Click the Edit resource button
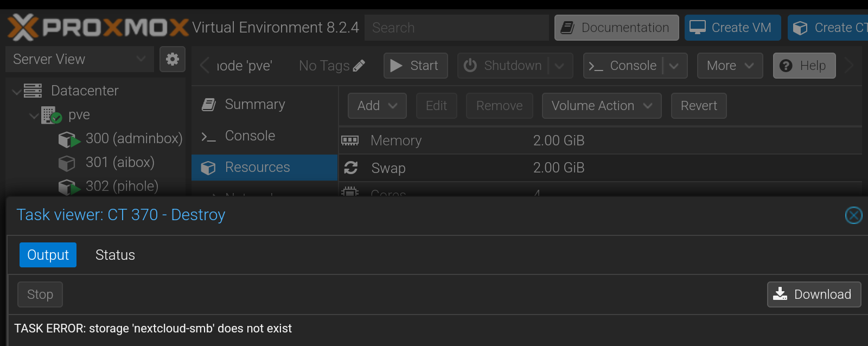This screenshot has width=868, height=346. pos(437,106)
